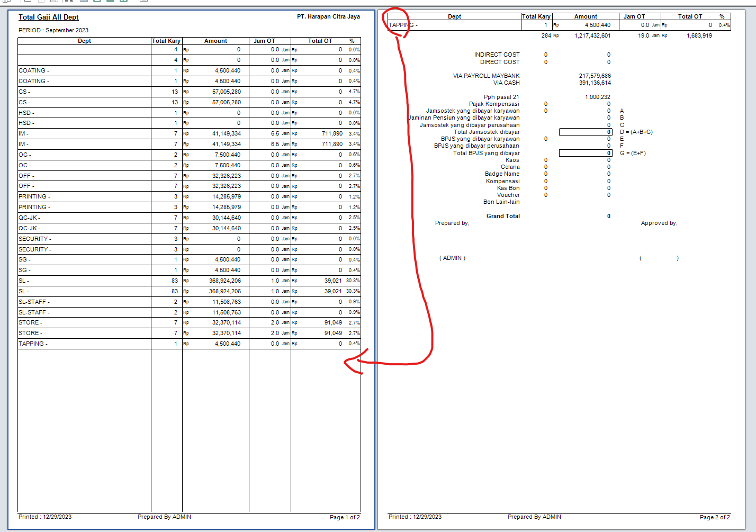Click the formula text 'D = (A+B+C)'
This screenshot has height=532, width=756.
click(636, 132)
